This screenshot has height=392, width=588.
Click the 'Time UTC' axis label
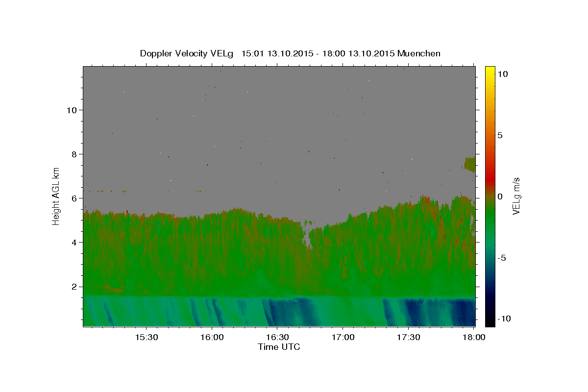click(x=279, y=347)
